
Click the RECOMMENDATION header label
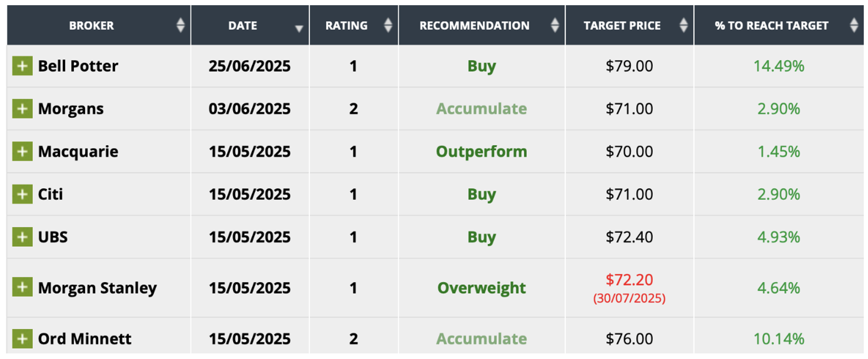(475, 26)
